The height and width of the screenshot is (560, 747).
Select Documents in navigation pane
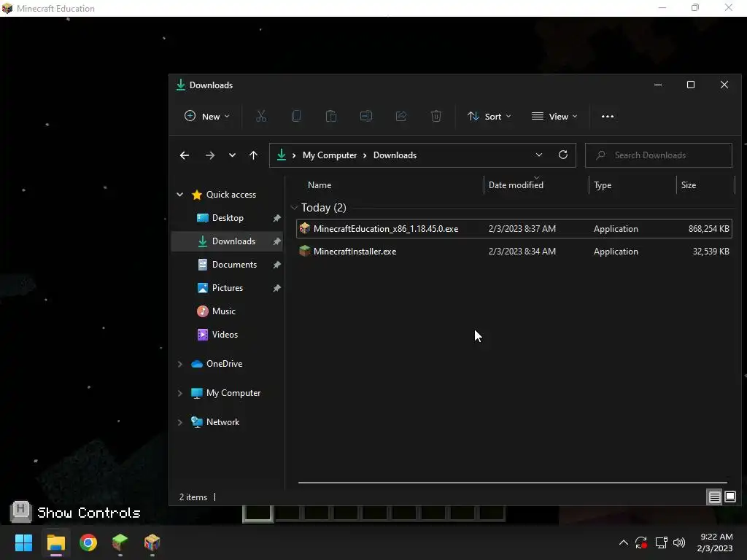(x=228, y=264)
